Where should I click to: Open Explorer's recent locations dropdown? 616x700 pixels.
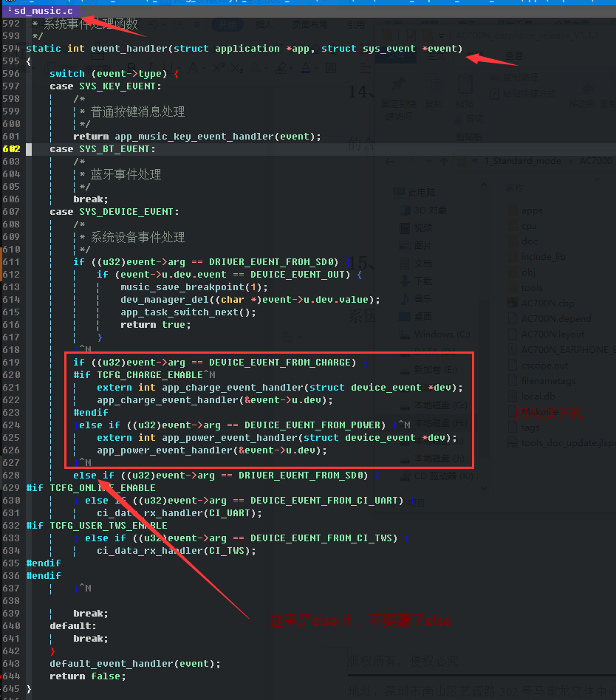click(x=428, y=161)
